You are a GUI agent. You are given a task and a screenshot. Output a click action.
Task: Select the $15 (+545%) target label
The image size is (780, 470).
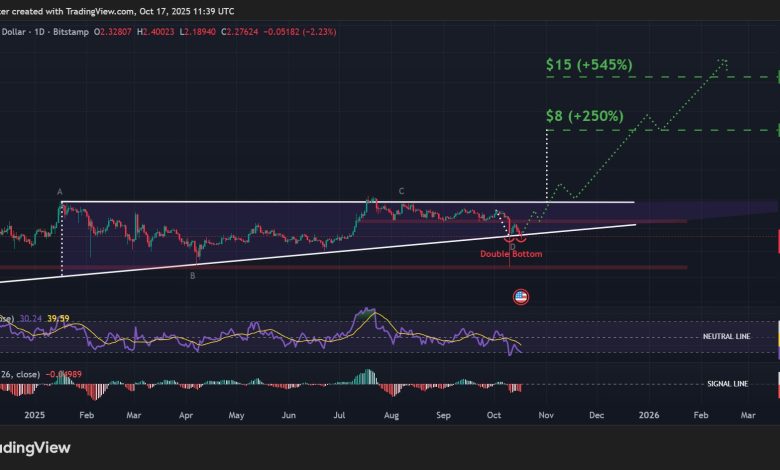(x=589, y=65)
